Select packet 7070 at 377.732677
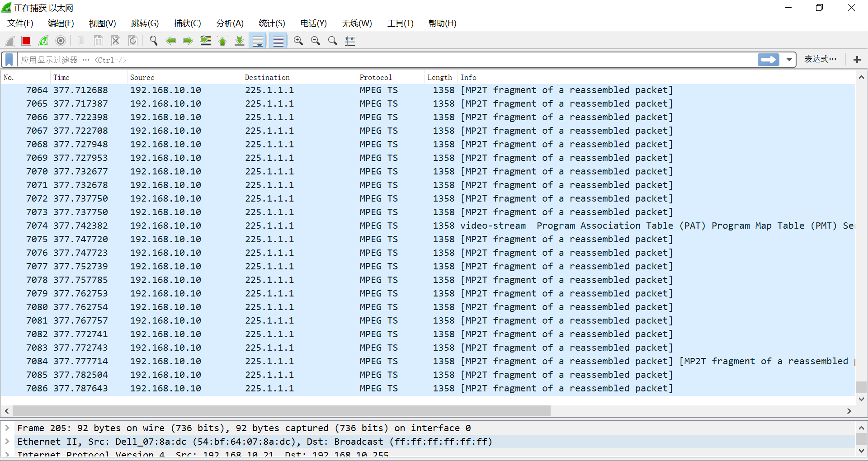Viewport: 868px width, 461px height. pyautogui.click(x=428, y=171)
